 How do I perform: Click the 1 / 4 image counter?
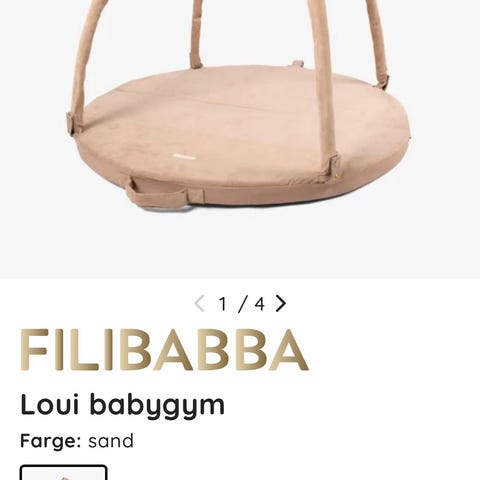pos(241,304)
